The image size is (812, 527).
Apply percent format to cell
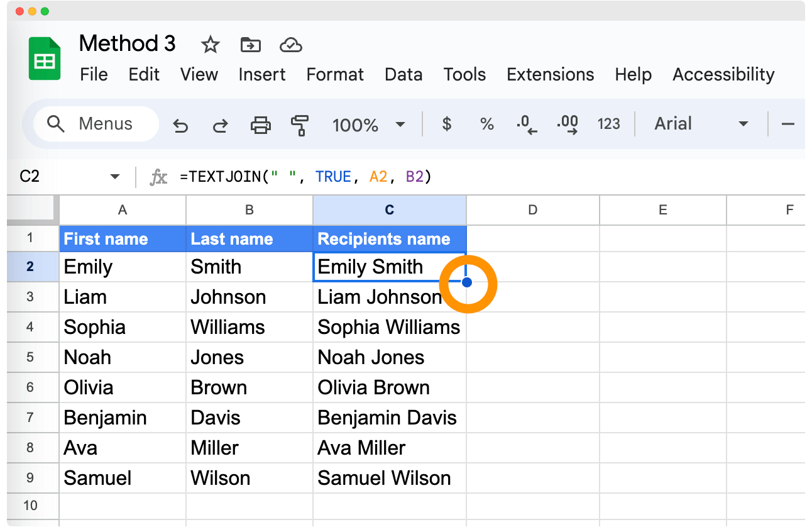(x=486, y=124)
